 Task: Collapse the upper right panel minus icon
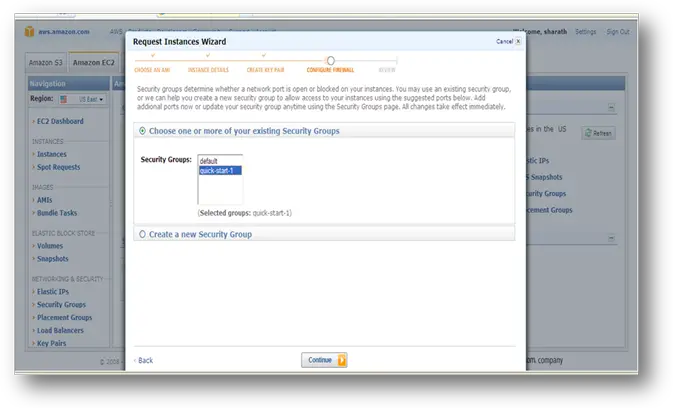tap(611, 108)
